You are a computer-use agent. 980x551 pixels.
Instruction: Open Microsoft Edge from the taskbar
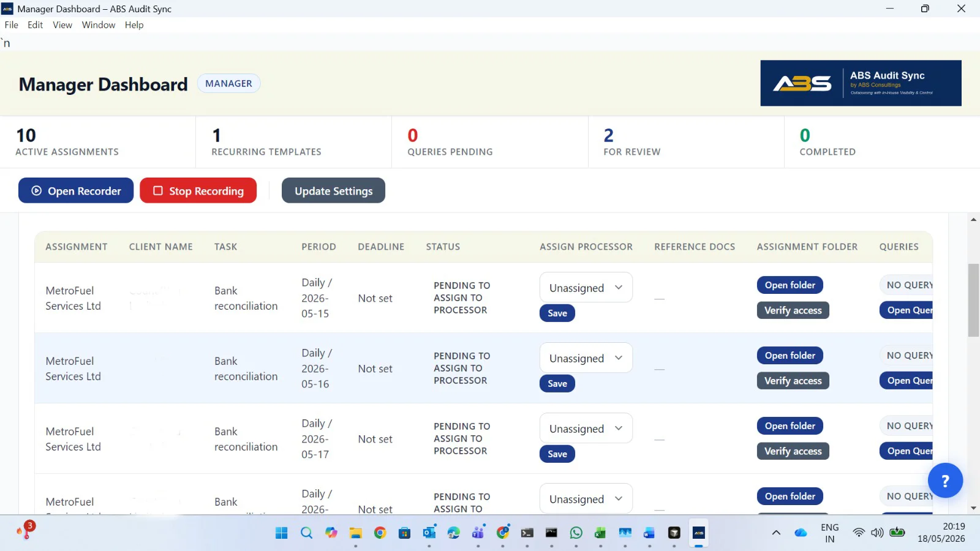453,533
